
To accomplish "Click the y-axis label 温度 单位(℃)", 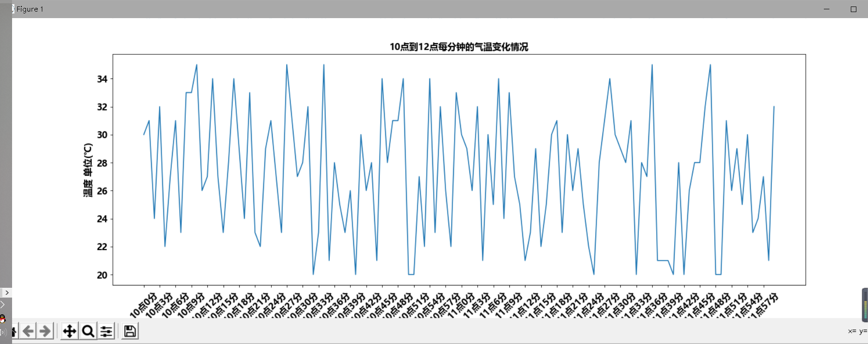I will tap(88, 170).
